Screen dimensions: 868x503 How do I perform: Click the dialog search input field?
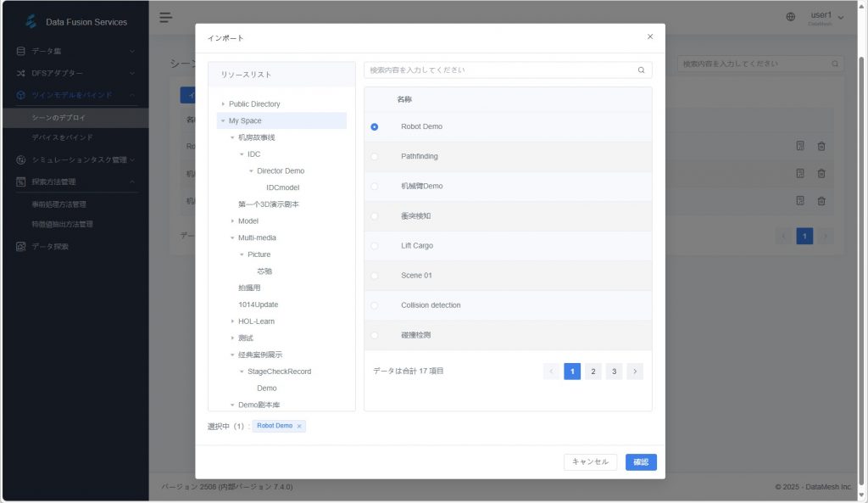coord(500,70)
